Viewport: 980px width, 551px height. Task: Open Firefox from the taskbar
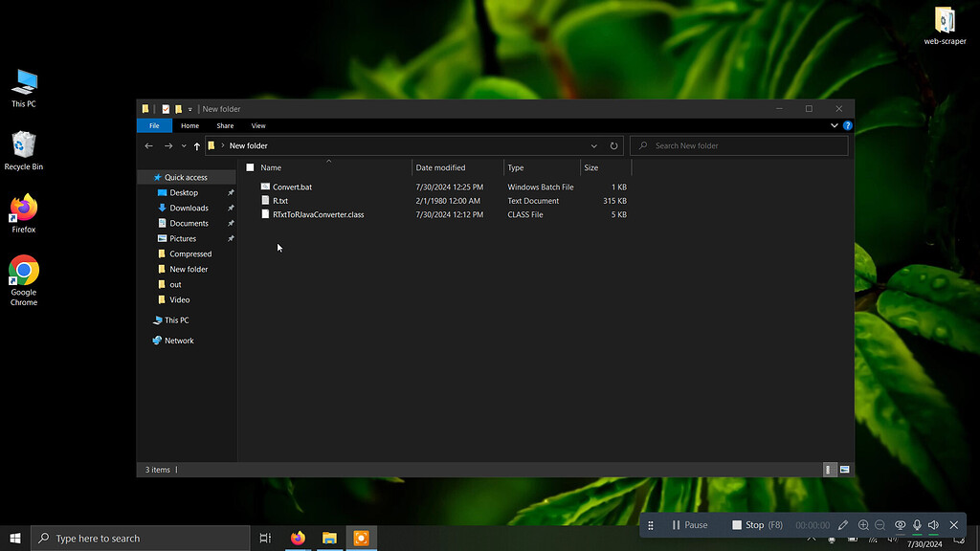[x=299, y=538]
